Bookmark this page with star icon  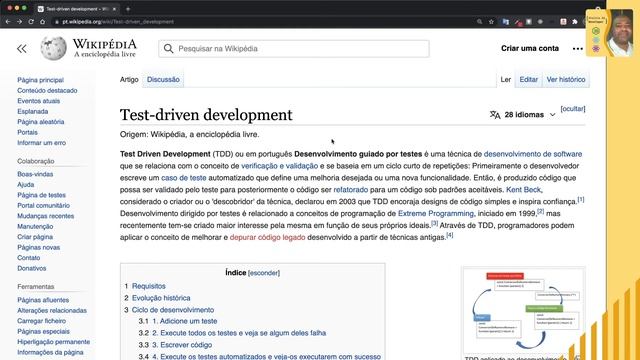click(x=491, y=22)
